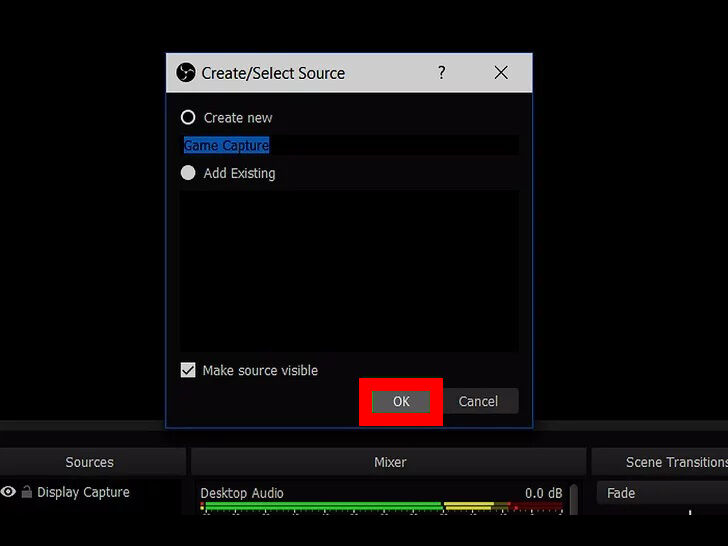This screenshot has height=546, width=728.
Task: Click the mixer scrollbar beside 0.0 dB
Action: pyautogui.click(x=573, y=497)
